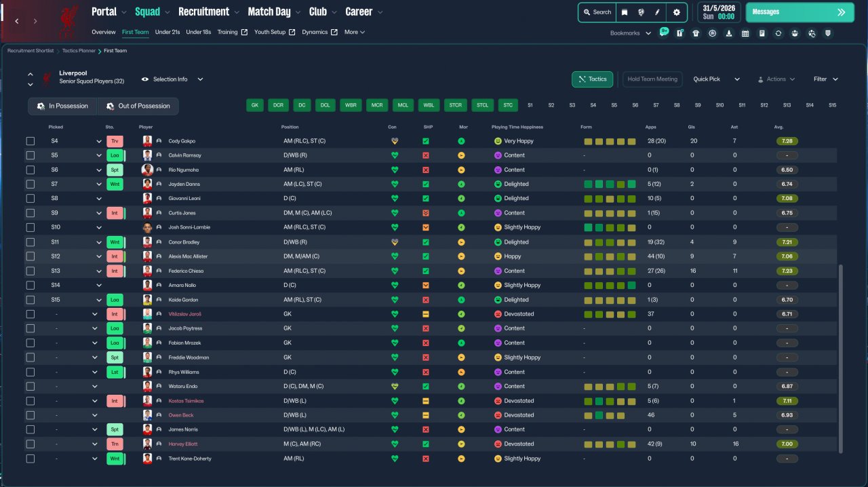The image size is (868, 487).
Task: Click the globe icon in top toolbar
Action: pyautogui.click(x=641, y=12)
